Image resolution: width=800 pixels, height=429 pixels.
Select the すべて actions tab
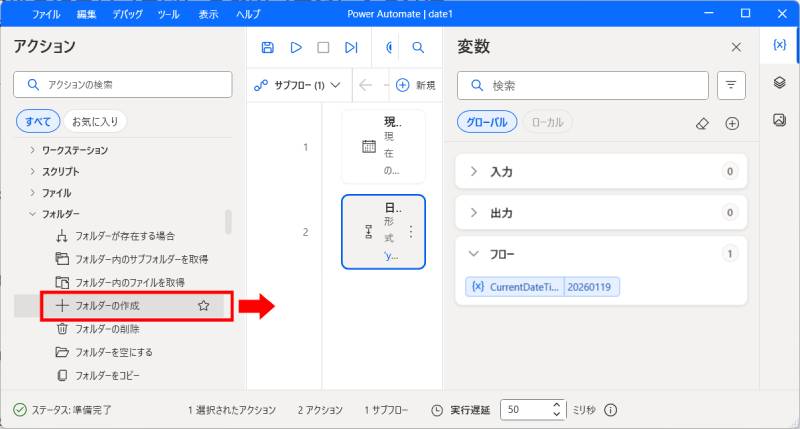tap(38, 121)
